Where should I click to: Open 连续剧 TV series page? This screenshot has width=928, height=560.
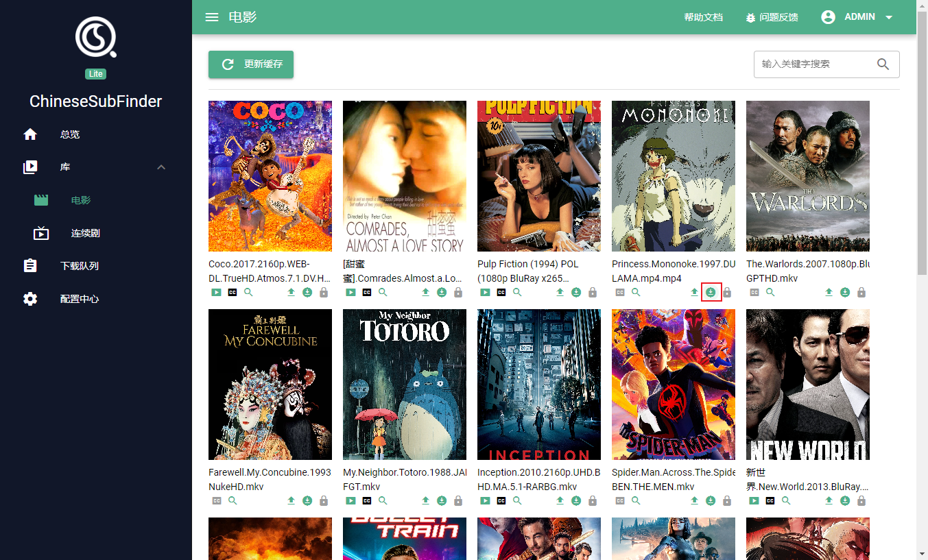pyautogui.click(x=96, y=233)
